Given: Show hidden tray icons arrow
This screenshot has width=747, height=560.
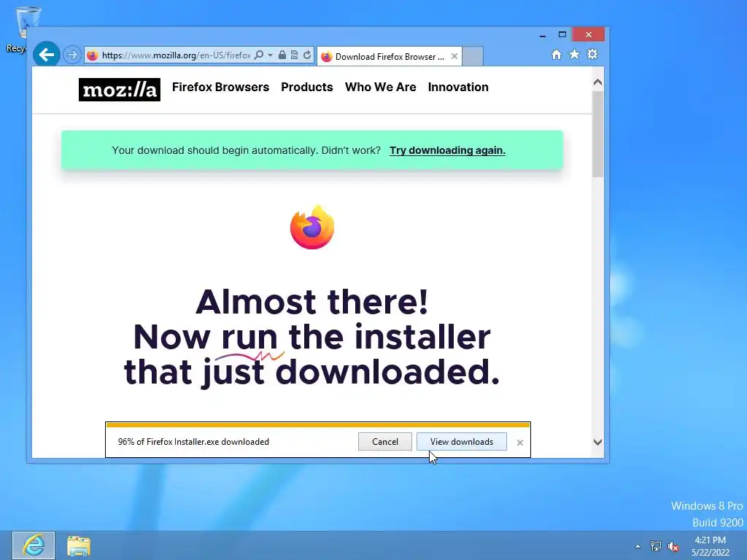Looking at the screenshot, I should pyautogui.click(x=638, y=546).
